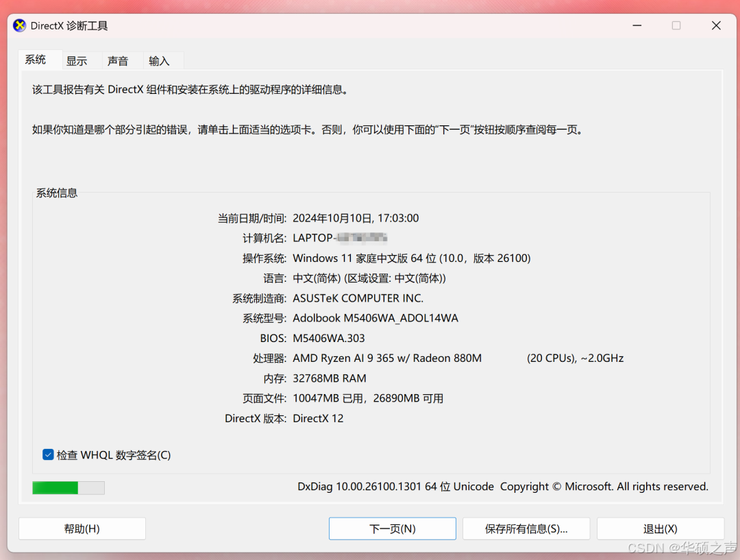Click the DirectX 诊断工具 window title text
740x560 pixels.
point(69,25)
